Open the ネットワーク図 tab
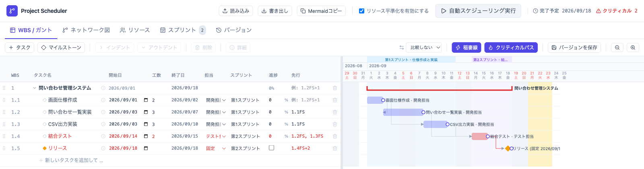 (86, 30)
